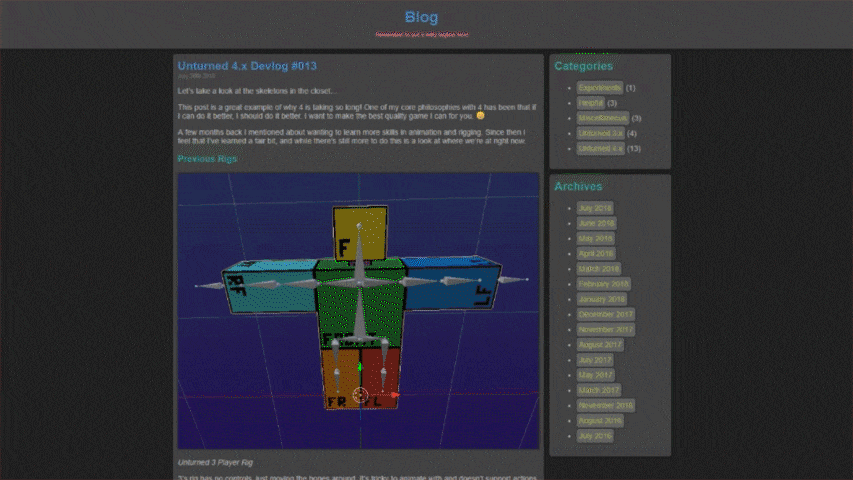Open the March 2017 archive
The height and width of the screenshot is (480, 853).
(598, 390)
